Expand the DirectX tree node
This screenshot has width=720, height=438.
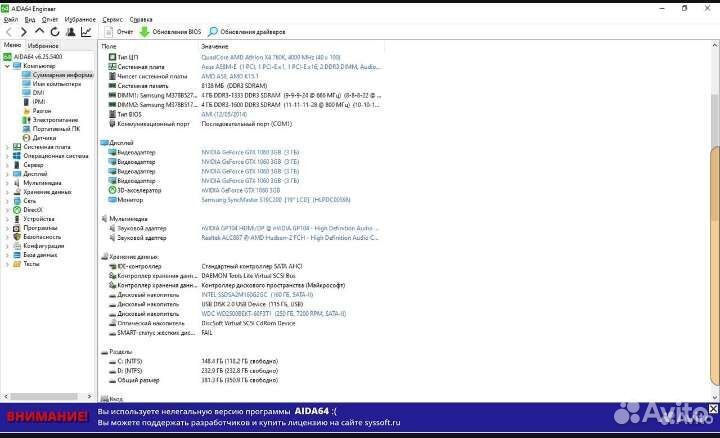(7, 210)
